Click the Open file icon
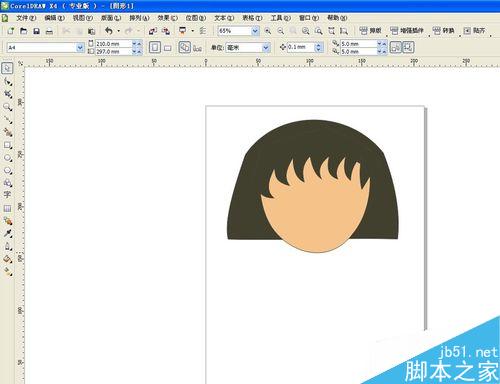500x384 pixels. point(23,31)
